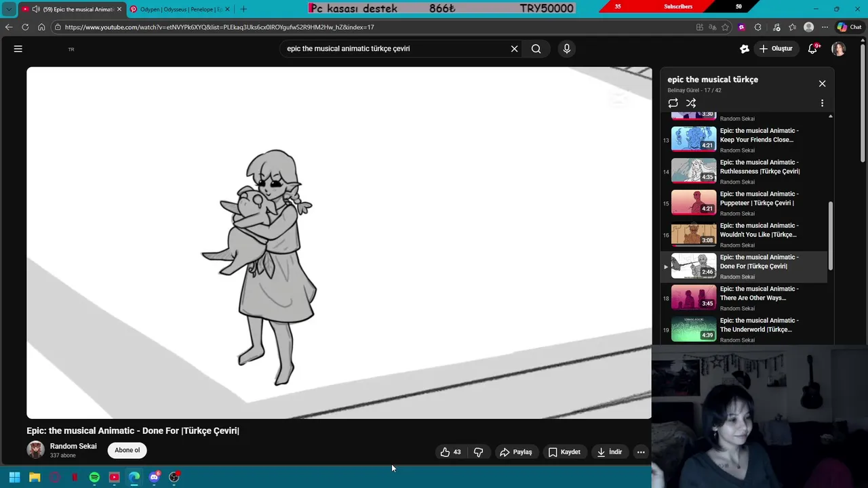
Task: Reload the page
Action: [25, 27]
